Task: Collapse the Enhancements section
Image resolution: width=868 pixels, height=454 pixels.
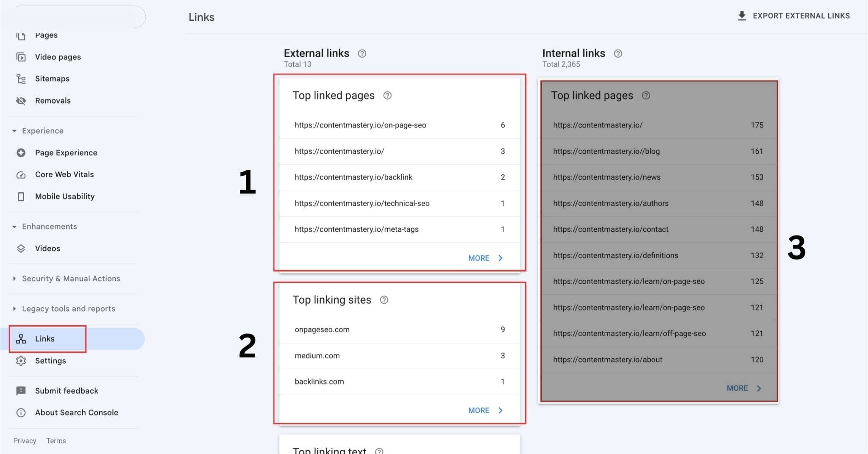Action: [x=14, y=227]
